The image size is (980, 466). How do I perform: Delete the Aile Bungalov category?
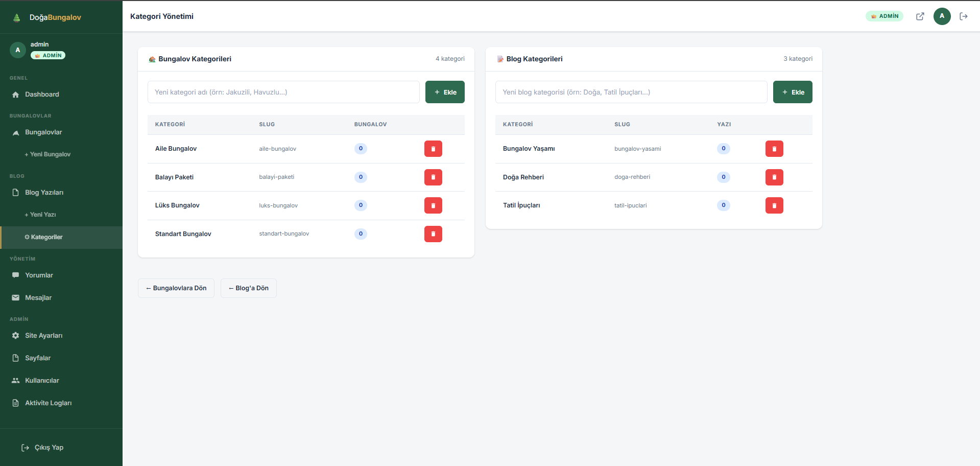[x=433, y=149]
